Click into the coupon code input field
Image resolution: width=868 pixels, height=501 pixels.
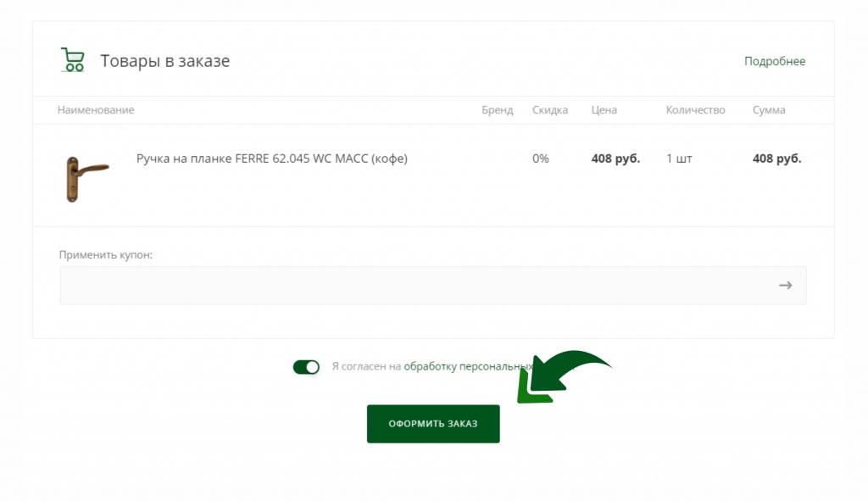pyautogui.click(x=415, y=286)
